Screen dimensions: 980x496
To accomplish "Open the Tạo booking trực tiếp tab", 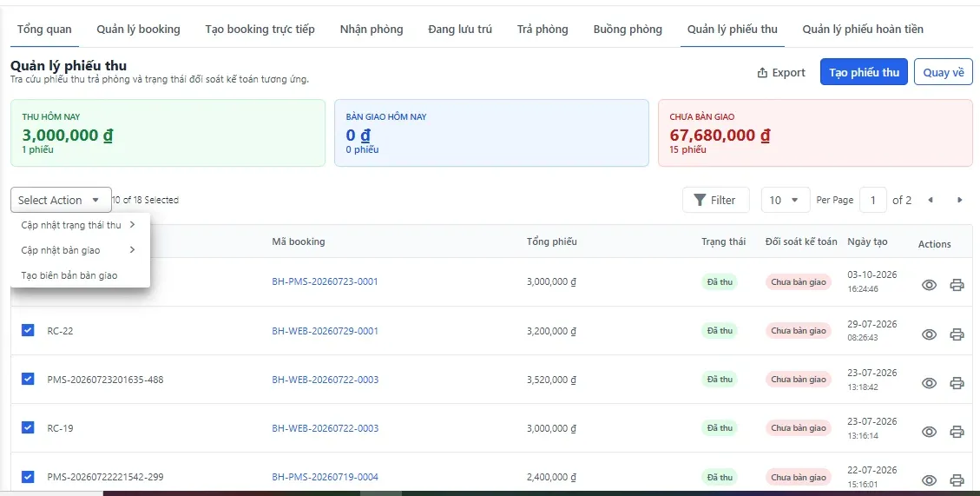I will pyautogui.click(x=260, y=30).
